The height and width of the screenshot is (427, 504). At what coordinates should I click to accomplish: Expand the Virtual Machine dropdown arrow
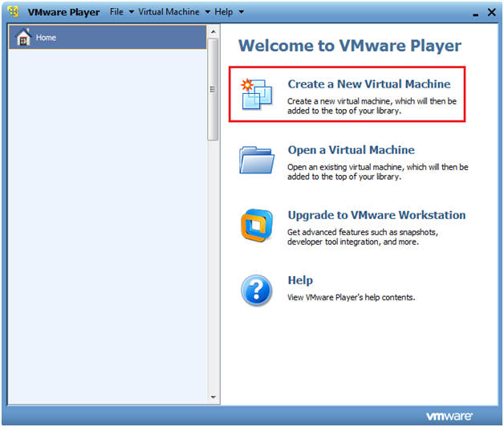pos(208,12)
